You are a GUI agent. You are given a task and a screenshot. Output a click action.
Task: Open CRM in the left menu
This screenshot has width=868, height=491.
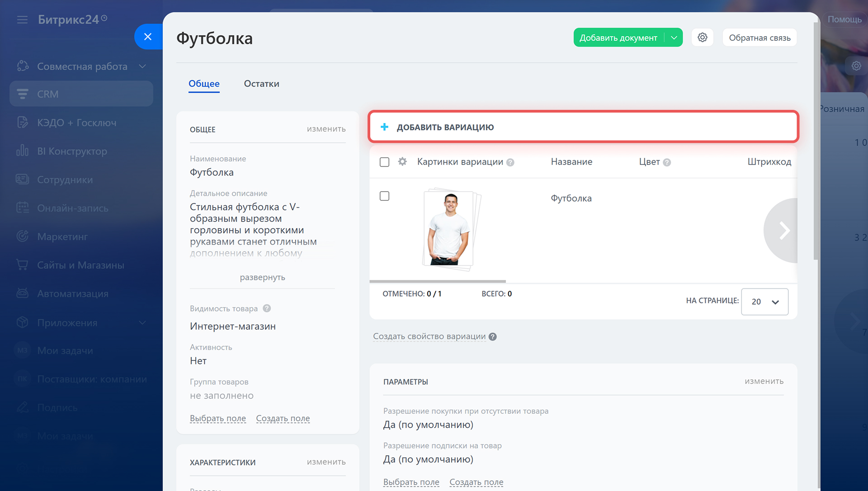pyautogui.click(x=81, y=94)
